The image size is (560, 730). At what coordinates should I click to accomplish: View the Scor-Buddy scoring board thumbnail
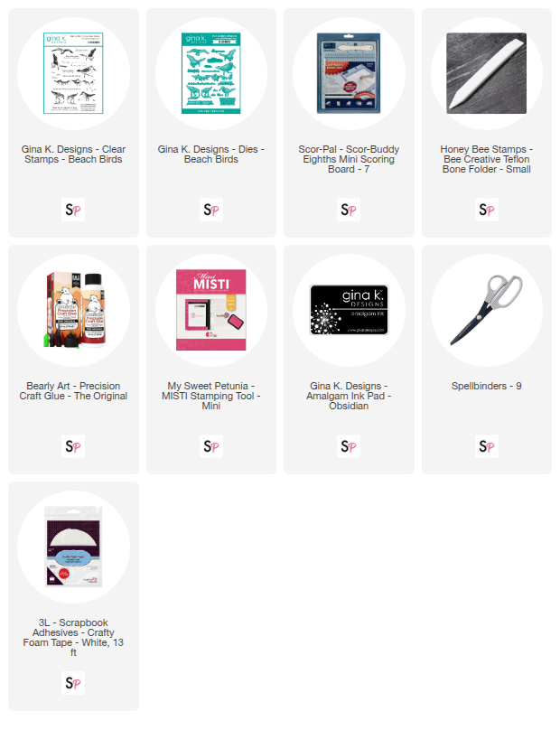pos(349,73)
